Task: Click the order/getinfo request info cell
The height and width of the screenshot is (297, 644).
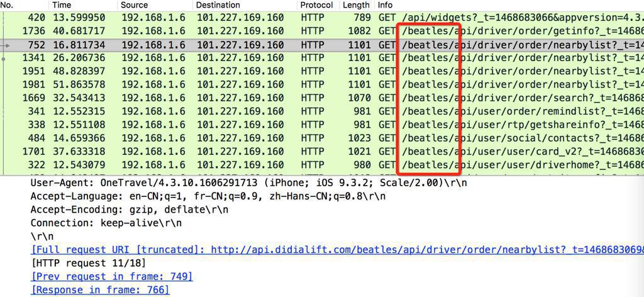Action: [x=511, y=31]
